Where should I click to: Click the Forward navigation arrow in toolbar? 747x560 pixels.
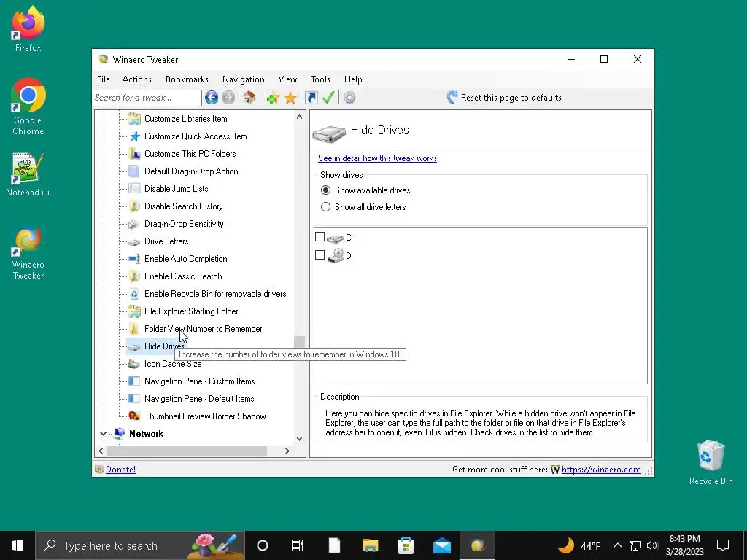[228, 98]
